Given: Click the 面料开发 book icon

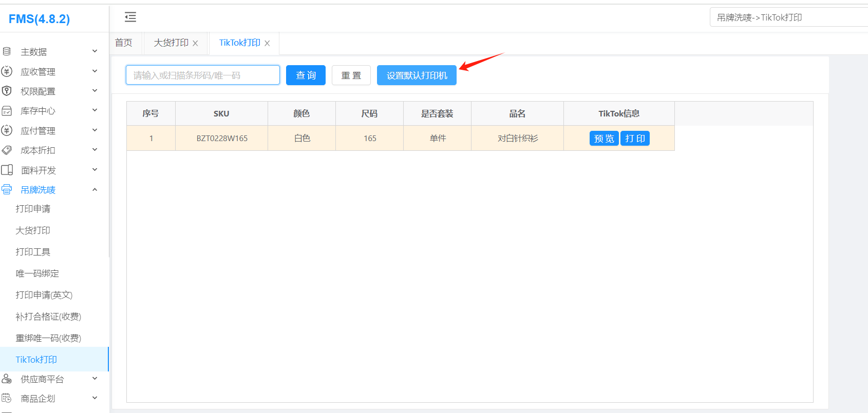Looking at the screenshot, I should pos(7,170).
